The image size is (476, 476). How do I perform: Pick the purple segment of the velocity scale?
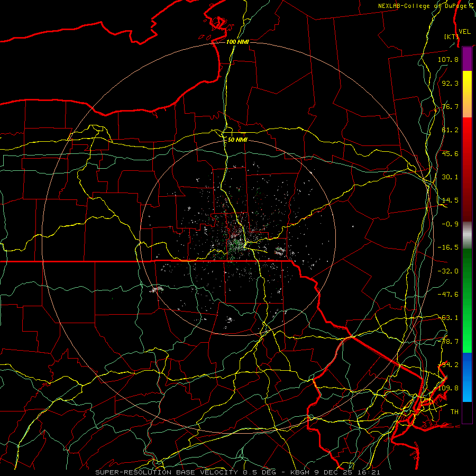(467, 59)
